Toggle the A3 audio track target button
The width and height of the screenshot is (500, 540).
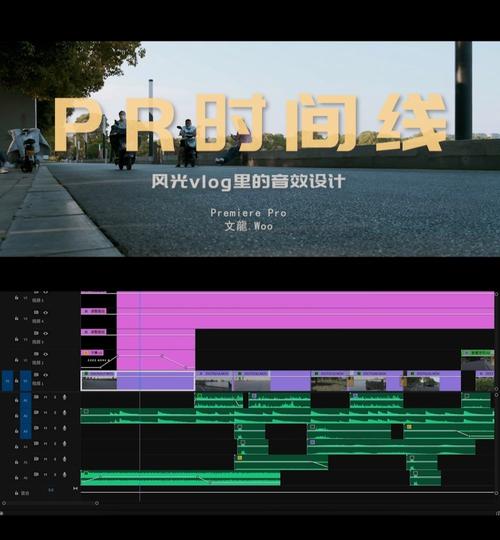click(25, 431)
